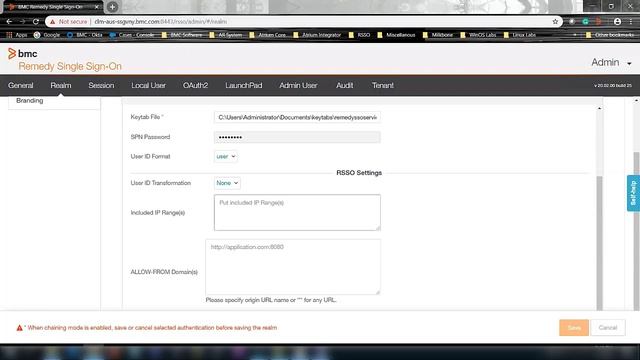
Task: Open the Realm tab
Action: coord(61,85)
